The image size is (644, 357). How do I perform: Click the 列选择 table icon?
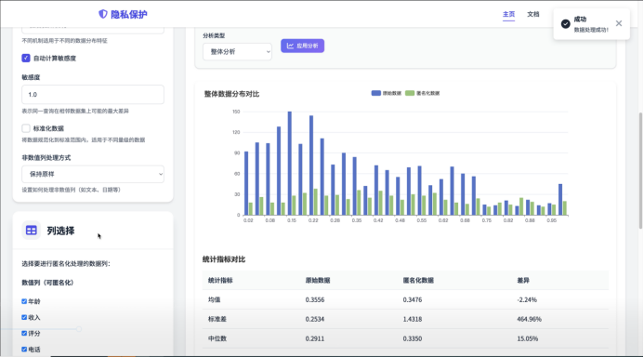pos(32,231)
